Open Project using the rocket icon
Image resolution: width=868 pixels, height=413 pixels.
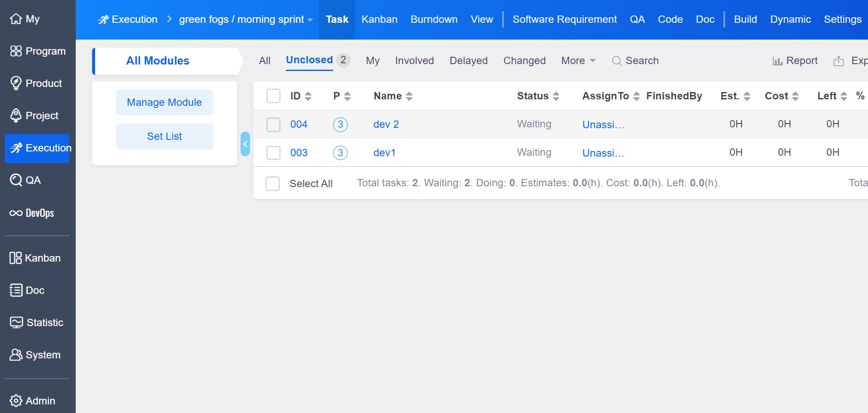click(x=16, y=115)
